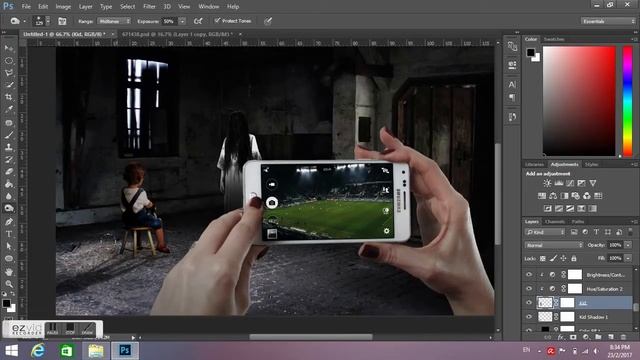Hide the Kid Shadow 1 layer
The width and height of the screenshot is (640, 360).
[x=529, y=316]
